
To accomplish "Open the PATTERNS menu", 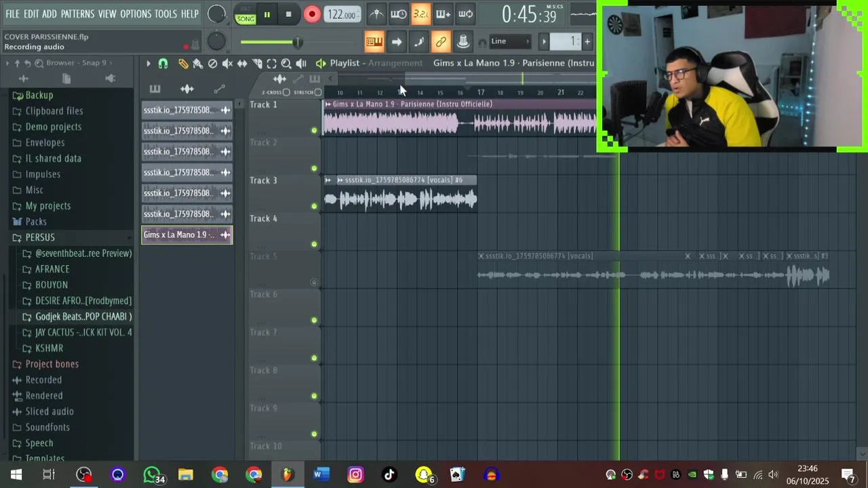I will coord(77,14).
